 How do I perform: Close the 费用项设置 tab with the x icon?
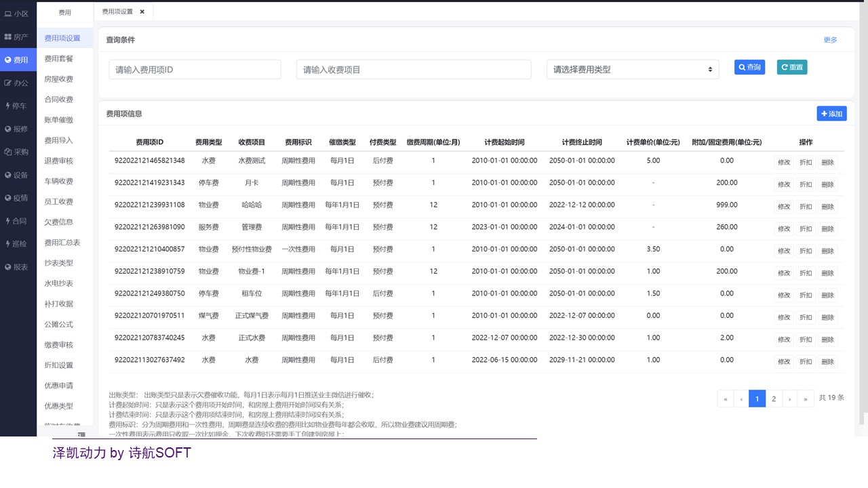pyautogui.click(x=142, y=12)
